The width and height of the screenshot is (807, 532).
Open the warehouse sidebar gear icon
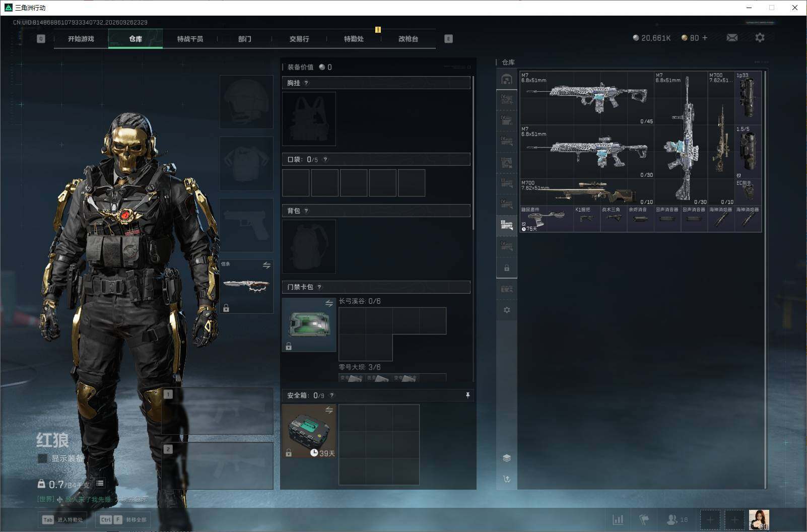[x=507, y=310]
